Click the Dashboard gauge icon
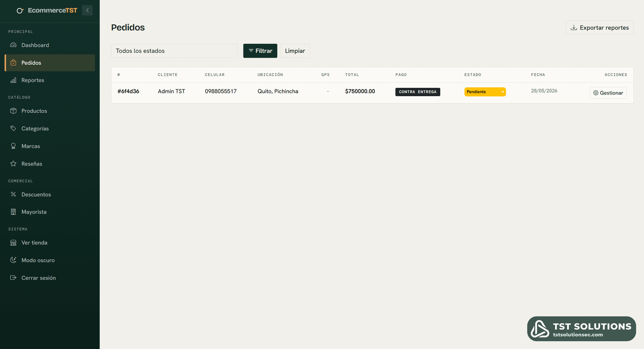The height and width of the screenshot is (349, 644). coord(13,45)
